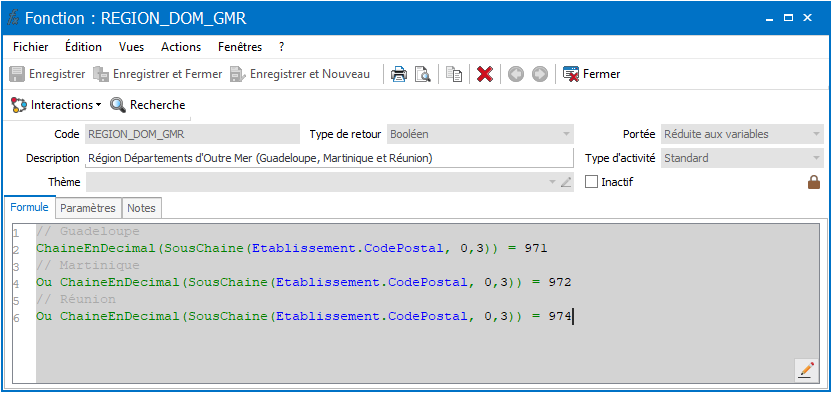This screenshot has height=393, width=832.
Task: Close the Fonction window
Action: [x=808, y=19]
